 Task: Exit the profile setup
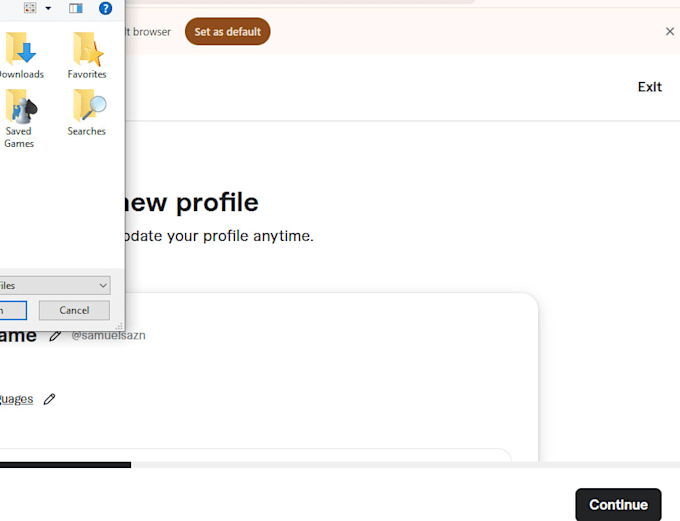coord(649,87)
